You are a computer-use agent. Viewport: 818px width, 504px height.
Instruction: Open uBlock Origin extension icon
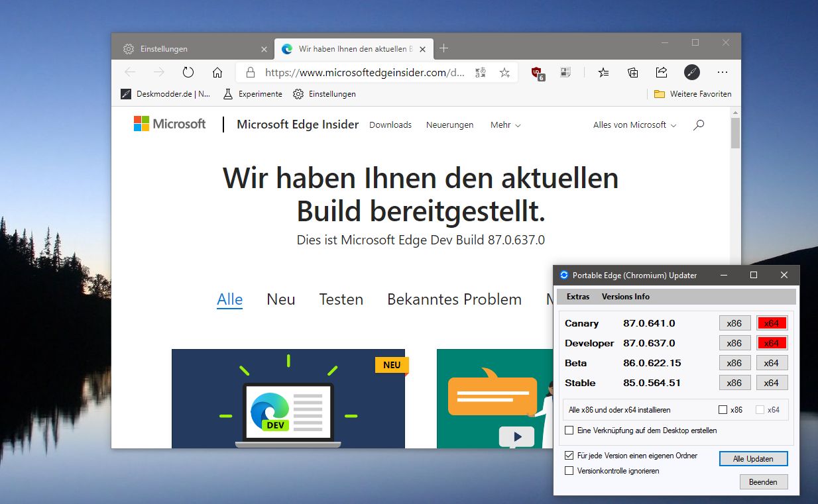tap(538, 73)
